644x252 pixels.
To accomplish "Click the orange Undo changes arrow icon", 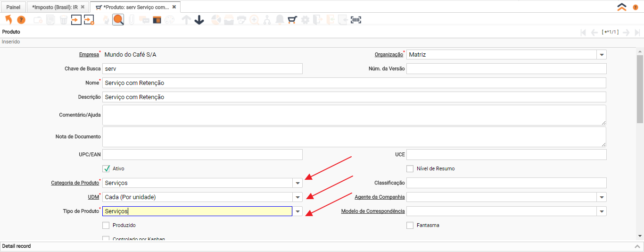I will (x=8, y=20).
